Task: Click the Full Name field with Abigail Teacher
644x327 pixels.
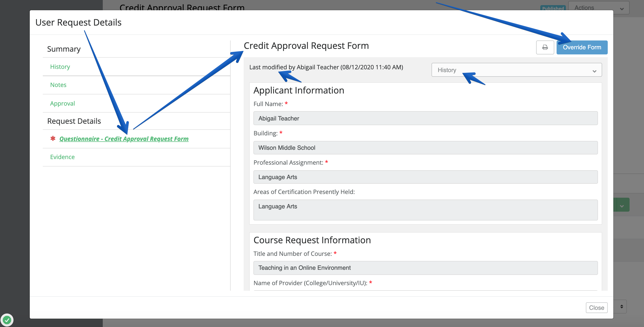Action: tap(425, 118)
